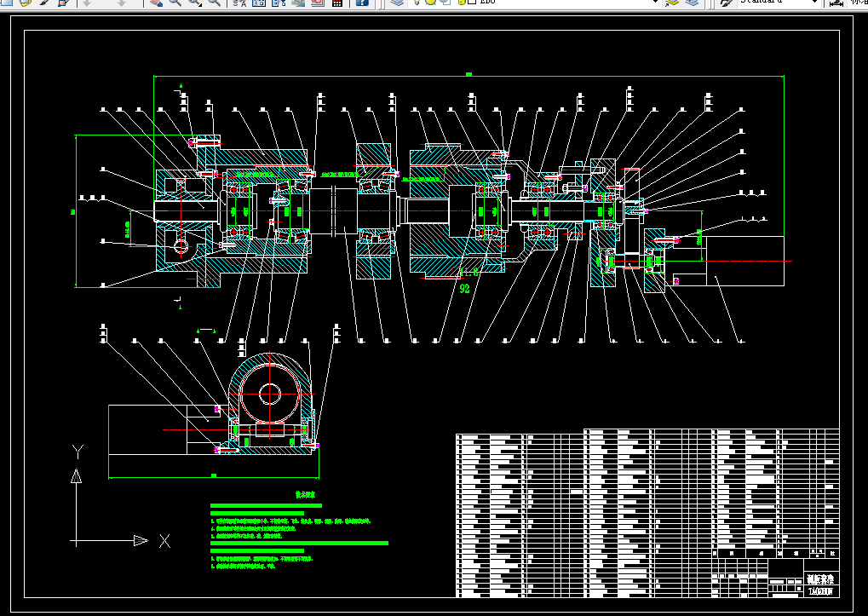Select the green technical requirements heading
Screen dimensions: 868x616
click(x=305, y=495)
